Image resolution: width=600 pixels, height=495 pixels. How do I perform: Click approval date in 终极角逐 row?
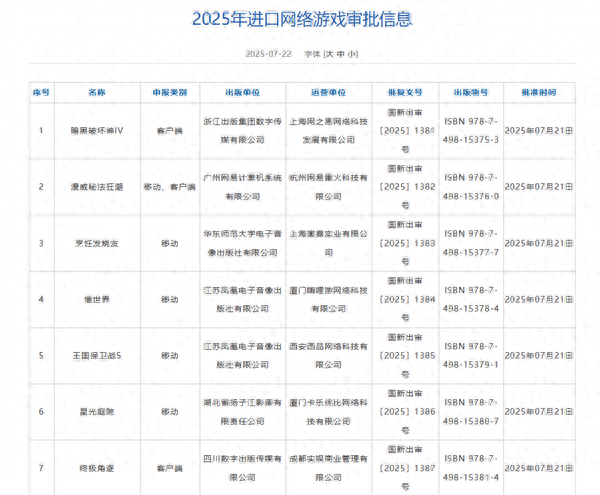pos(539,468)
